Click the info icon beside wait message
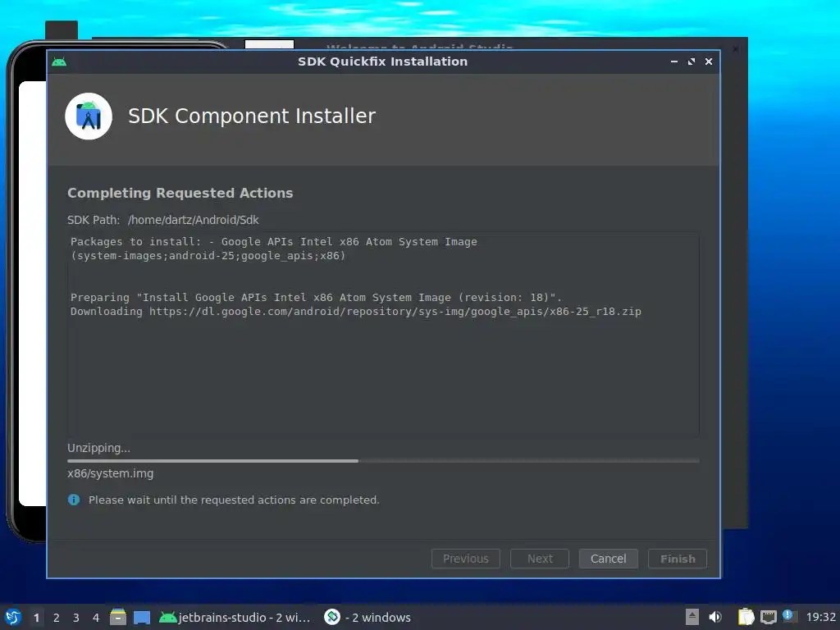The image size is (840, 630). [x=74, y=500]
